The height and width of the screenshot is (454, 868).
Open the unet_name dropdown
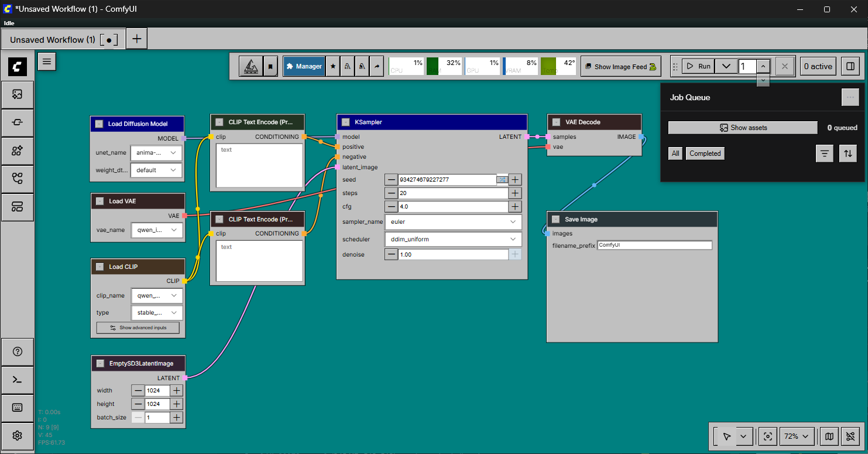point(156,153)
